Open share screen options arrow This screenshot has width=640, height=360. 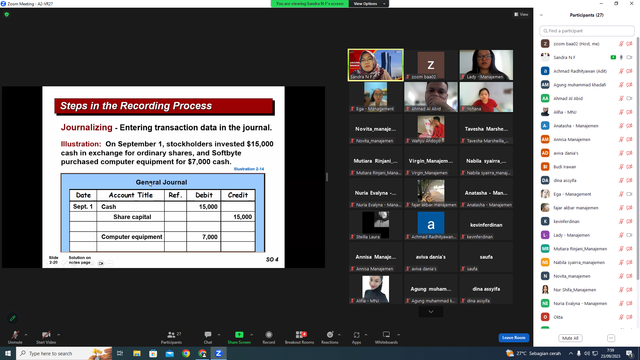[251, 335]
